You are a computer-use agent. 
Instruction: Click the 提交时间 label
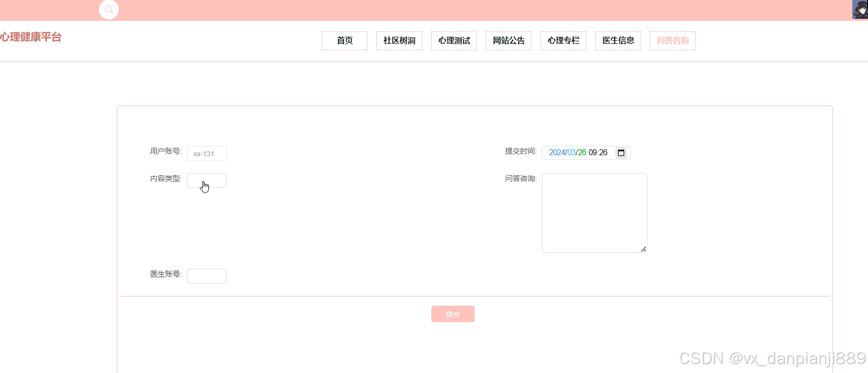[521, 151]
